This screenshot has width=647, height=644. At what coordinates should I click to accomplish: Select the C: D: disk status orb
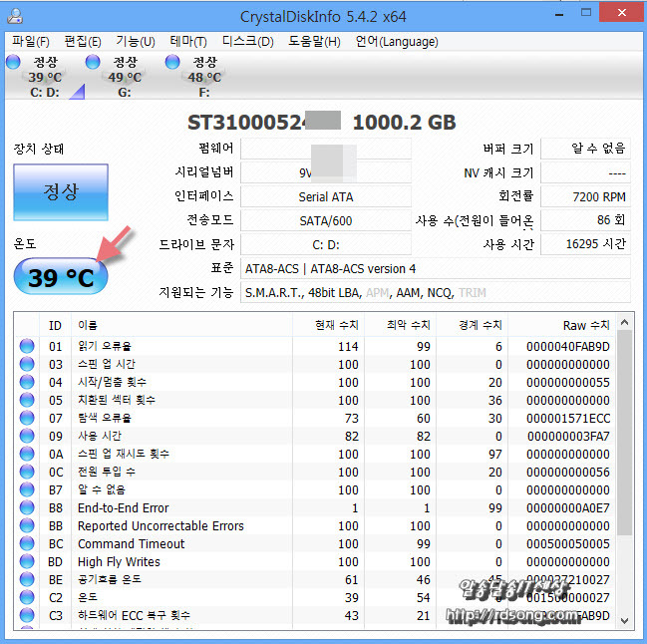(13, 63)
